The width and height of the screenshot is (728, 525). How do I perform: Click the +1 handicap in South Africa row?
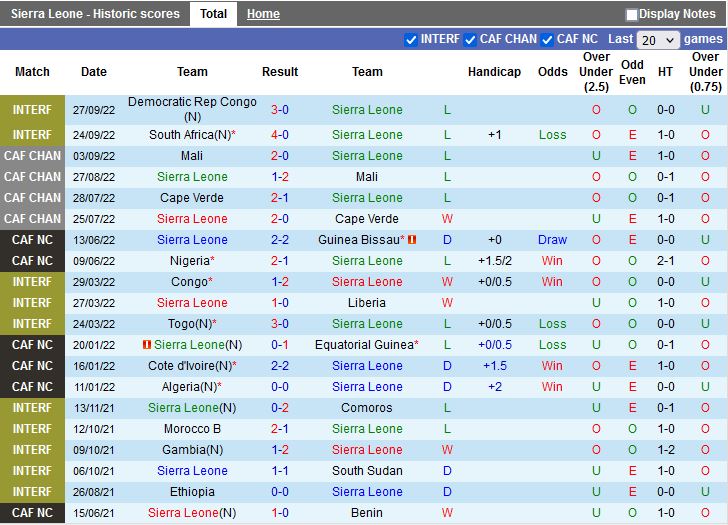pos(494,135)
